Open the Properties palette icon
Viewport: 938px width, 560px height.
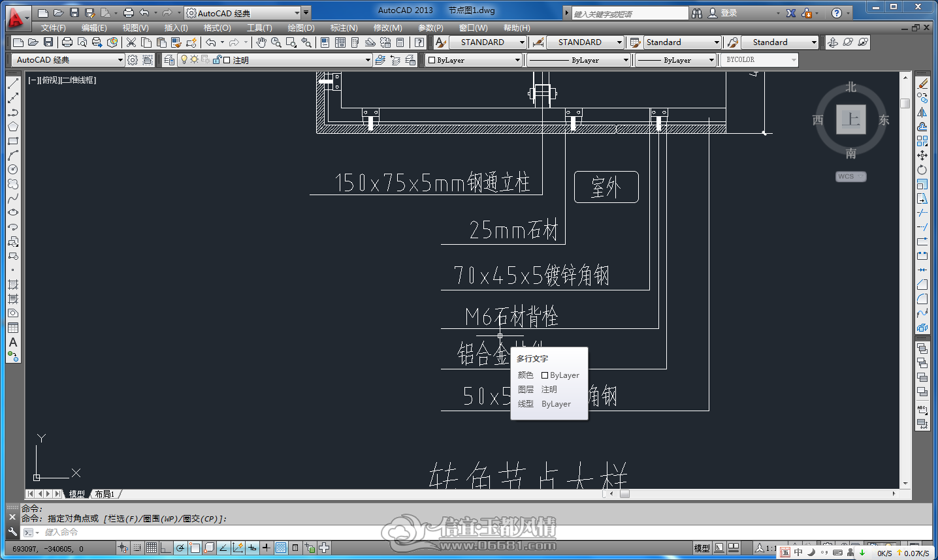(325, 42)
